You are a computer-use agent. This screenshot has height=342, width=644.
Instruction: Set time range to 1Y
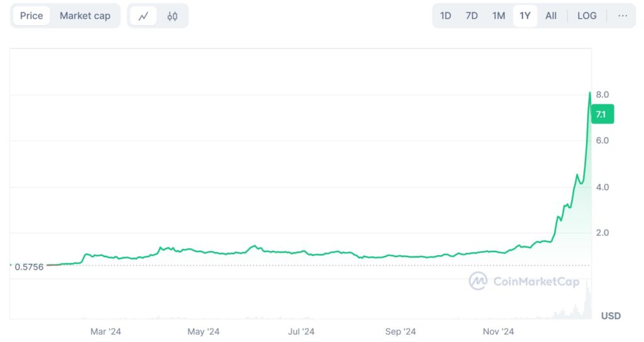click(525, 16)
